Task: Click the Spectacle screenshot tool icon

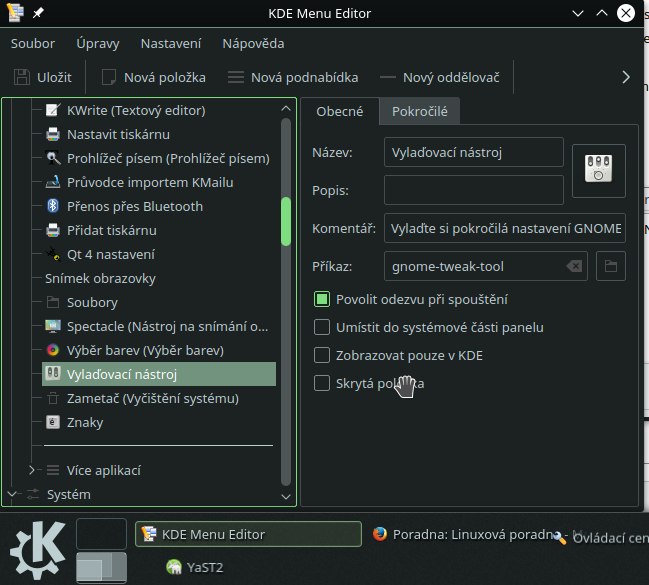Action: pos(53,326)
